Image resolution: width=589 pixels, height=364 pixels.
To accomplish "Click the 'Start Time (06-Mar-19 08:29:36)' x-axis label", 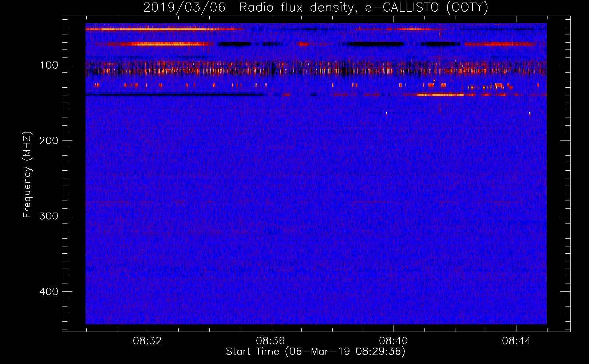I will point(315,352).
